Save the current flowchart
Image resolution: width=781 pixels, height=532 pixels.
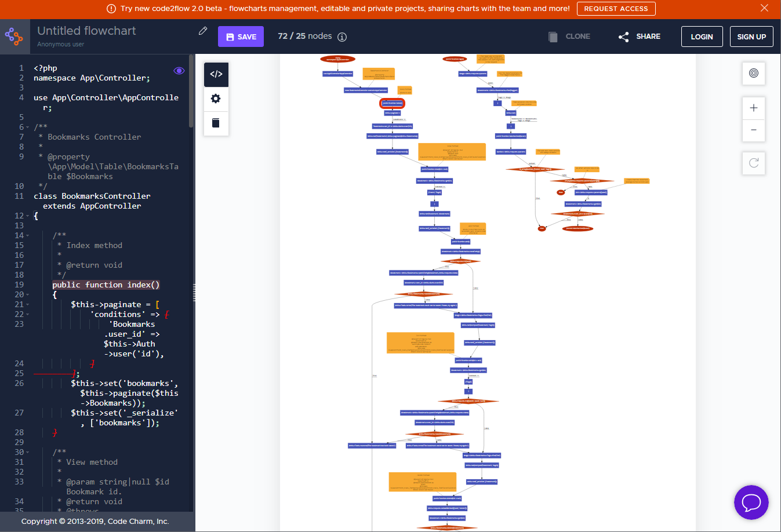241,36
